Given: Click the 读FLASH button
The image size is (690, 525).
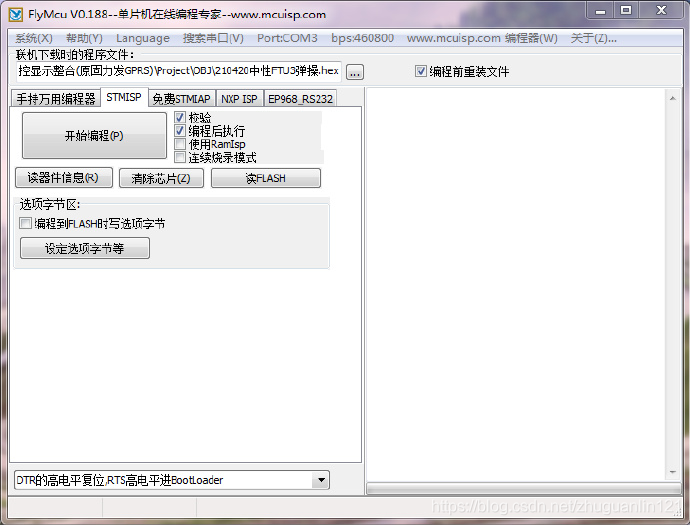Looking at the screenshot, I should point(266,178).
